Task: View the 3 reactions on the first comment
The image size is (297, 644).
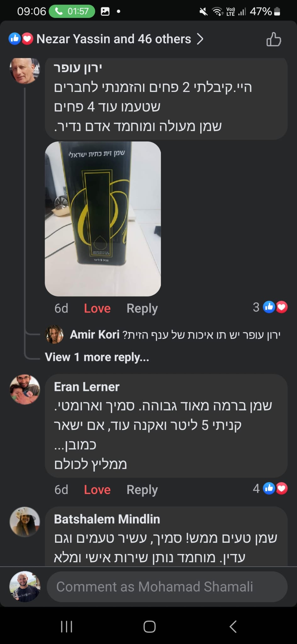Action: click(270, 307)
